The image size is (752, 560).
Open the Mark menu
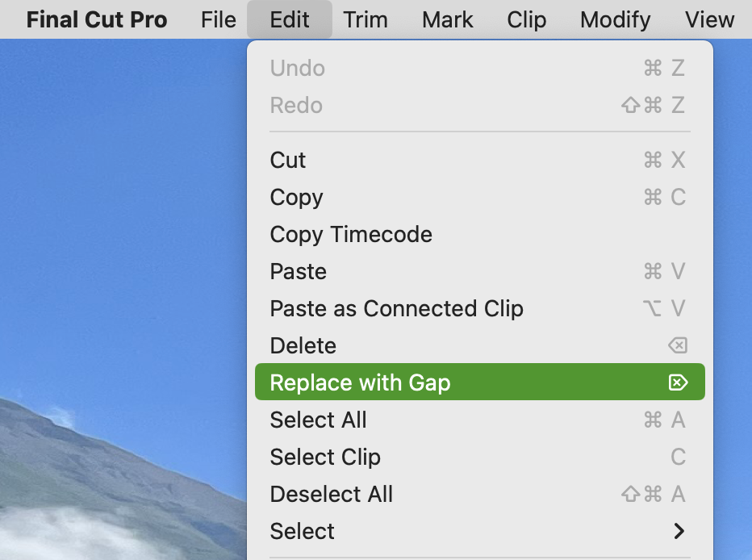point(448,19)
